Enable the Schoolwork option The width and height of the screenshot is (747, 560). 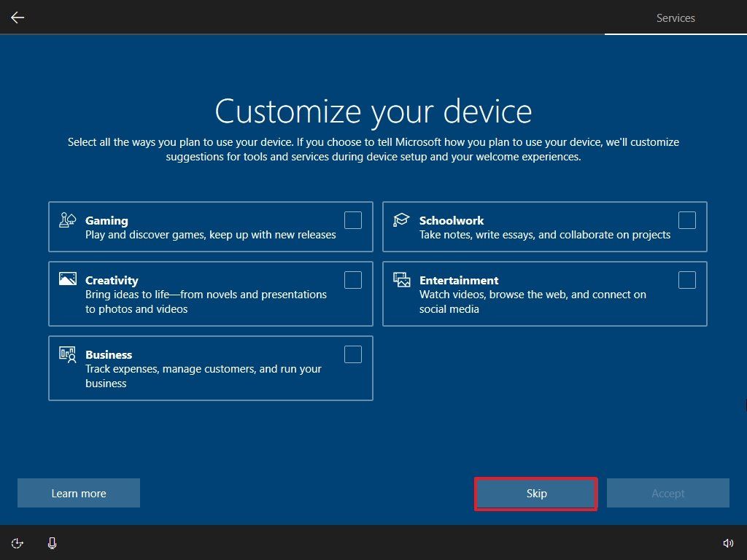tap(686, 219)
